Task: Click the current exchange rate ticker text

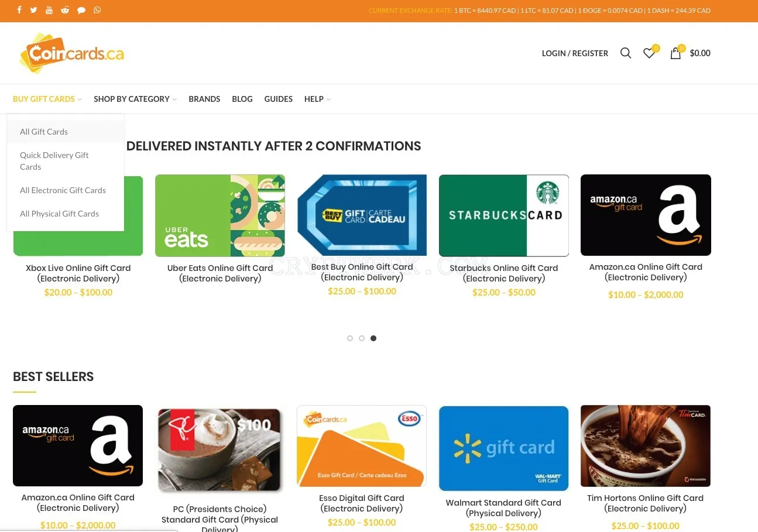Action: (x=540, y=11)
